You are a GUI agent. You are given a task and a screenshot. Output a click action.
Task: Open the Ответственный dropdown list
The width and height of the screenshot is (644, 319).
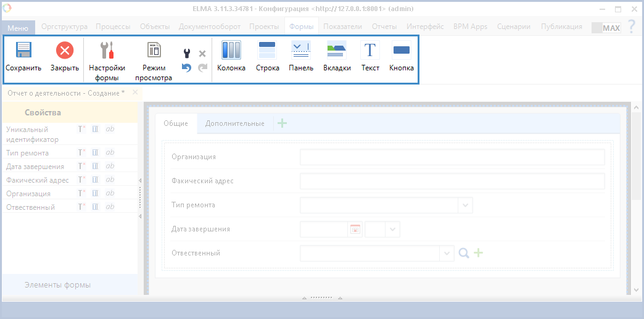(447, 253)
